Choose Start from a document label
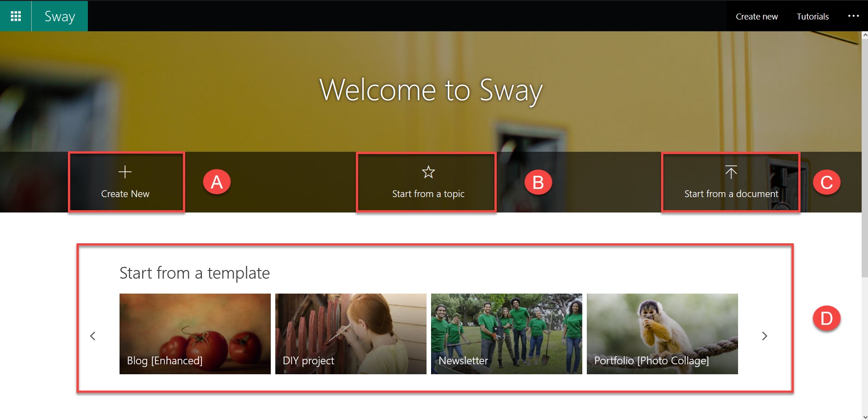The width and height of the screenshot is (868, 420). point(731,194)
